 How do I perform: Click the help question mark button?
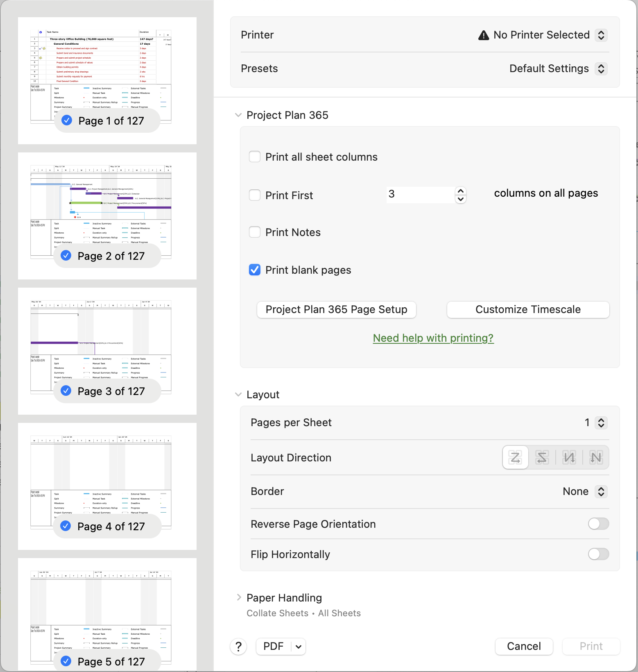pyautogui.click(x=238, y=647)
